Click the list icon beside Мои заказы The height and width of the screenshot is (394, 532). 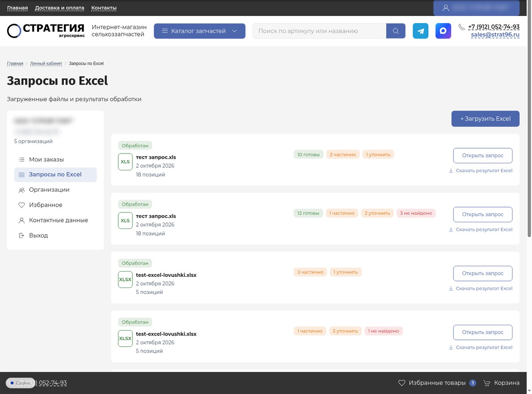22,159
